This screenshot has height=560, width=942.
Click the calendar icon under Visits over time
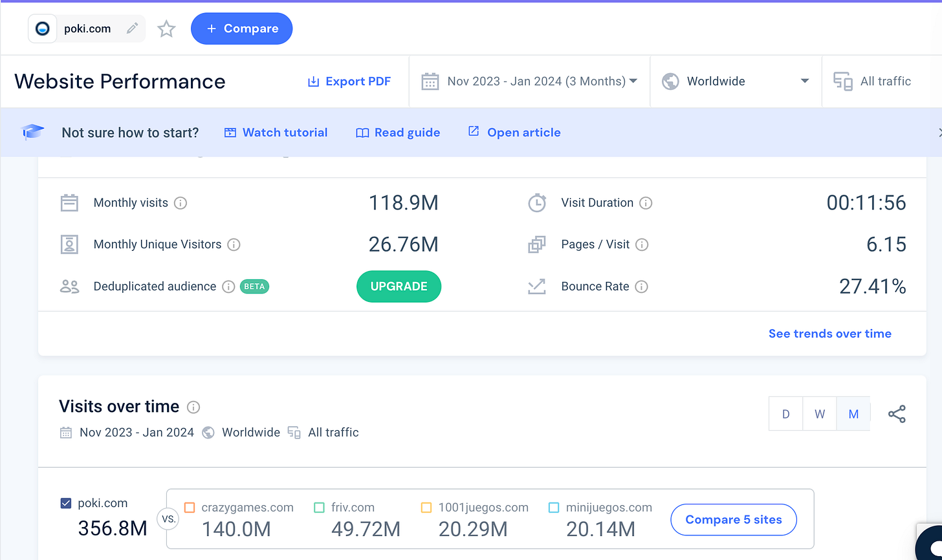click(x=66, y=433)
